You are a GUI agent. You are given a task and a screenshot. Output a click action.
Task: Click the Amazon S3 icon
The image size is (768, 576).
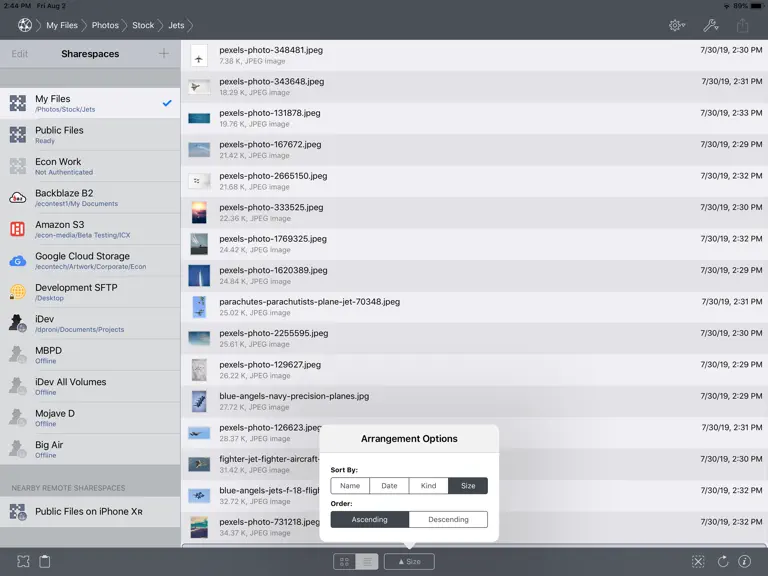pyautogui.click(x=18, y=229)
